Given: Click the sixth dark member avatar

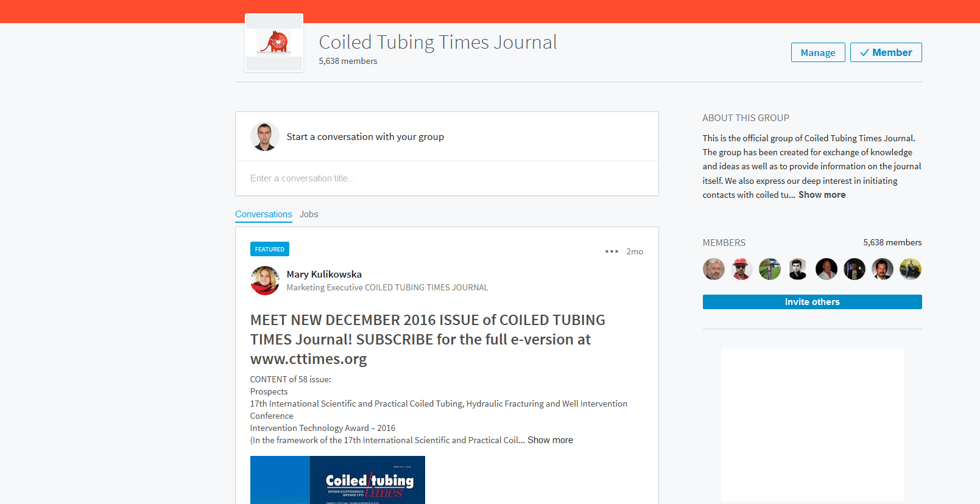Looking at the screenshot, I should [855, 269].
